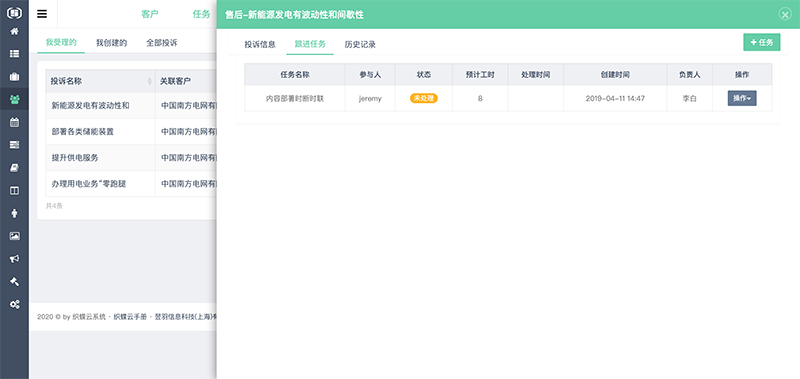Click the app logo in the sidebar
The image size is (800, 379).
pos(14,12)
